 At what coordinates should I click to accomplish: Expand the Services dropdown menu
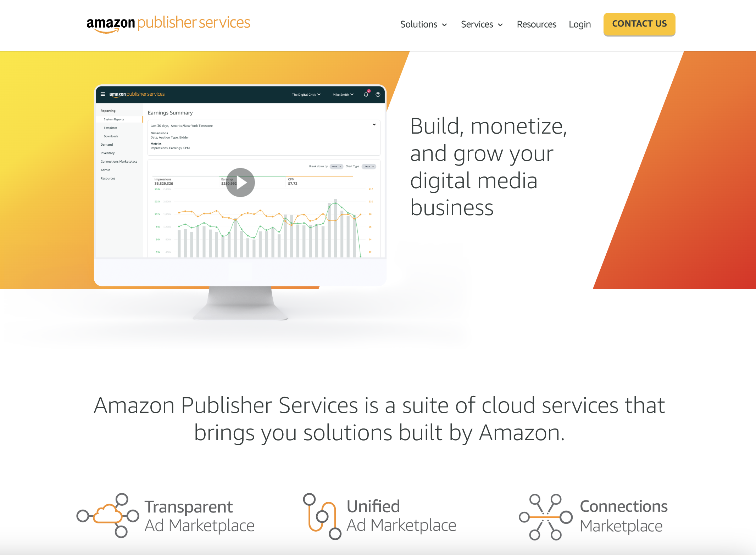pos(481,23)
